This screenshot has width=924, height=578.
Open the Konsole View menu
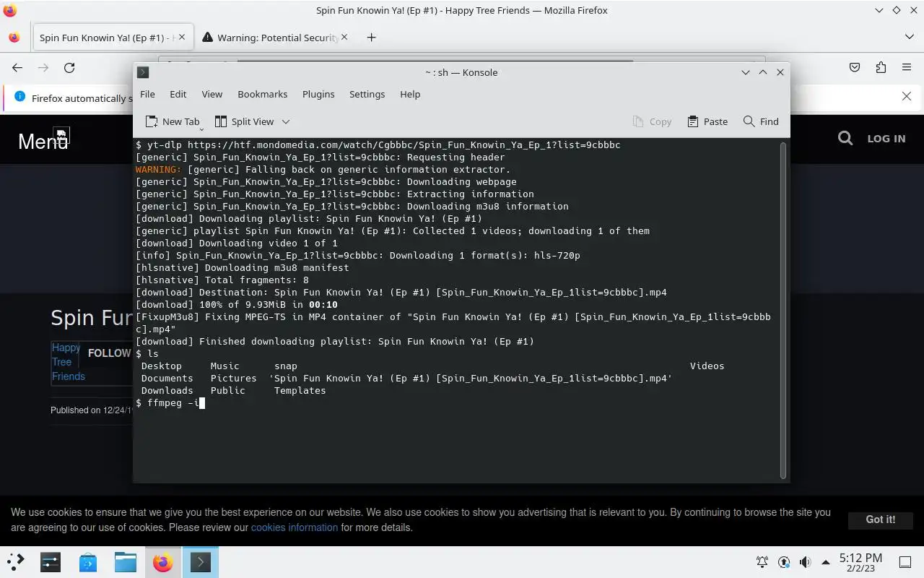(x=212, y=94)
